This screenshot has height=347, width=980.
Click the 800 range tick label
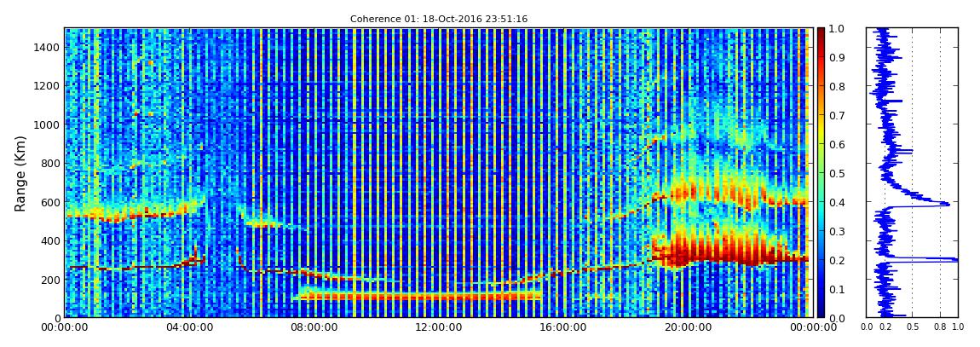pyautogui.click(x=49, y=163)
